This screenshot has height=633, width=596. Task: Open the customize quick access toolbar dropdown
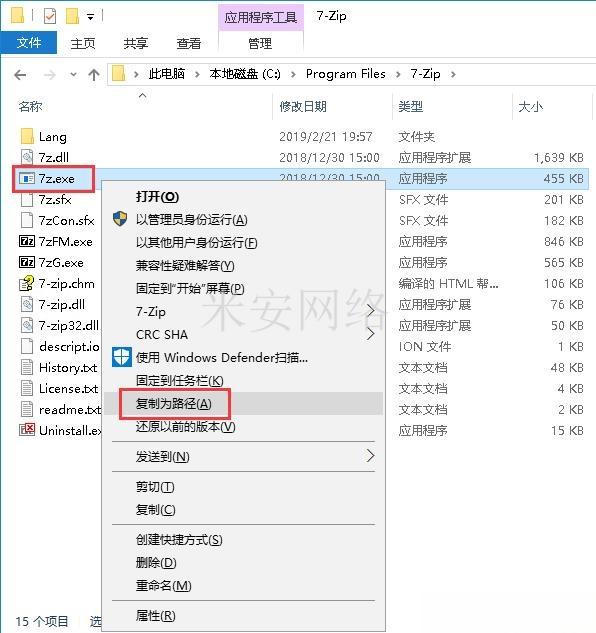(x=90, y=17)
